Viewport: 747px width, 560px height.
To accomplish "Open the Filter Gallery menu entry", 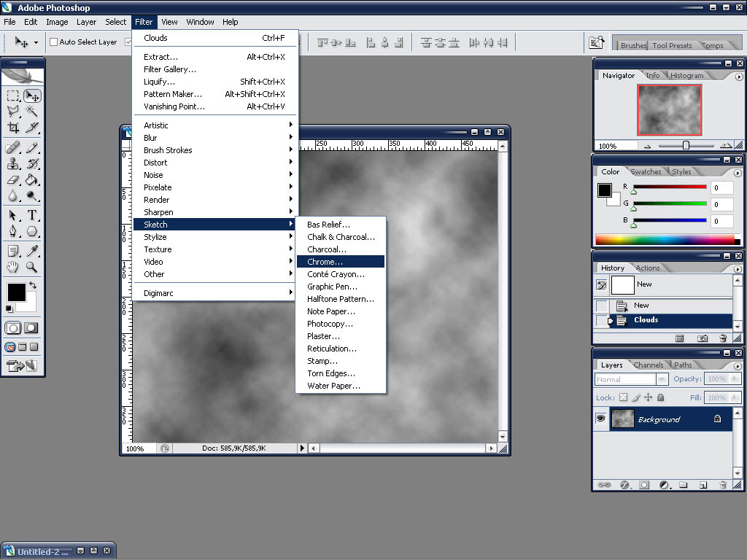I will 170,69.
